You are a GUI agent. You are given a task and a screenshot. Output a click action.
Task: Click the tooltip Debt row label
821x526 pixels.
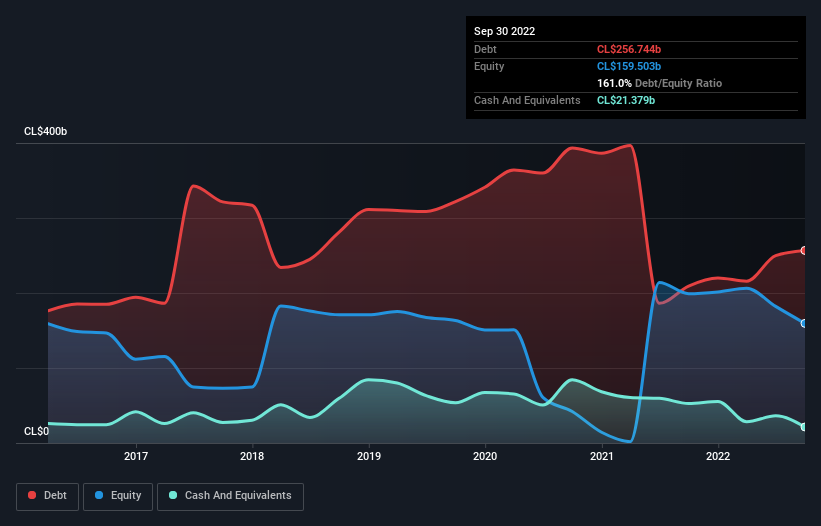tap(485, 49)
